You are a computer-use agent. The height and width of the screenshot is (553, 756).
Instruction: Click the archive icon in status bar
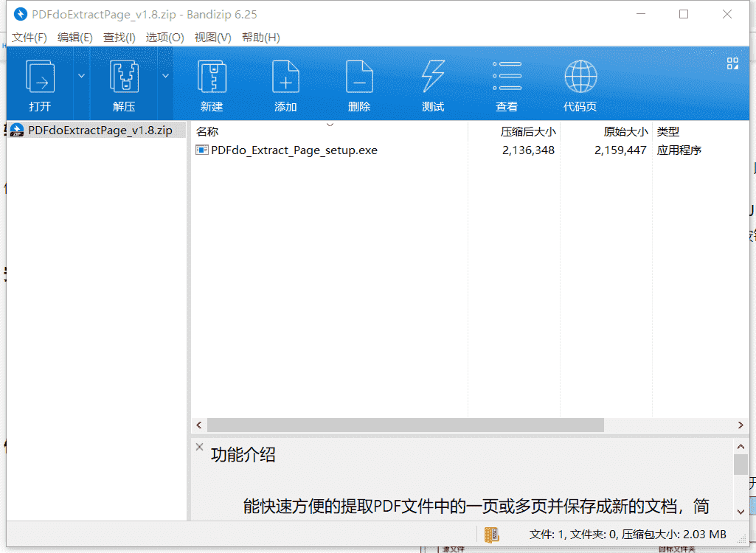[491, 534]
